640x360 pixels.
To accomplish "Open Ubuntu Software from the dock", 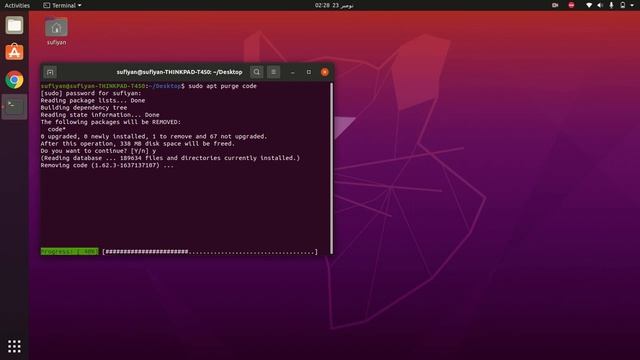I will [14, 52].
